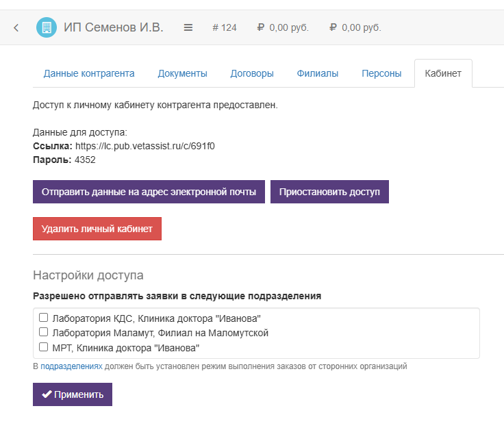504x428 pixels.
Task: Click the # 124 contractor number
Action: tap(225, 28)
